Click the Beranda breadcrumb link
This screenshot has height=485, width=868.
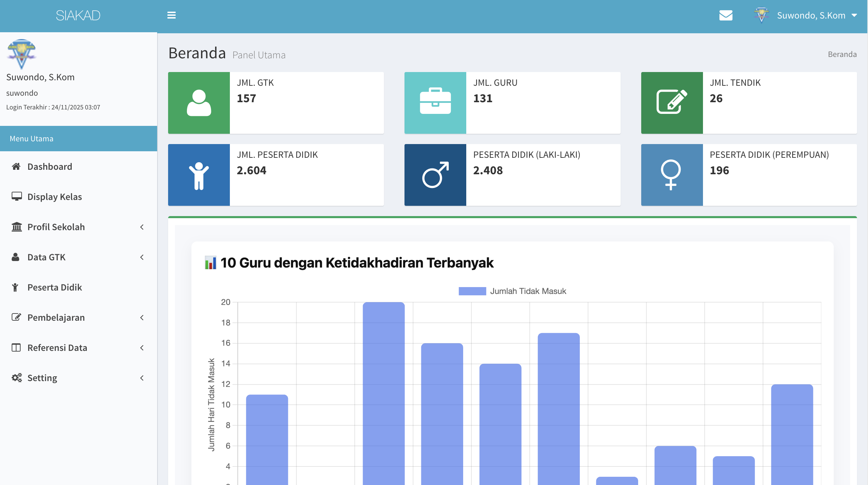pyautogui.click(x=842, y=54)
